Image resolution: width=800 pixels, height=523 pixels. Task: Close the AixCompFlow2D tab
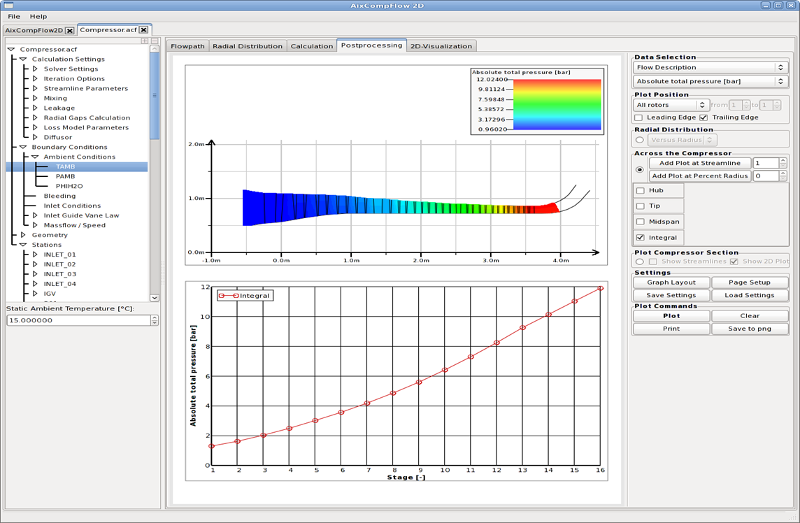coord(69,30)
